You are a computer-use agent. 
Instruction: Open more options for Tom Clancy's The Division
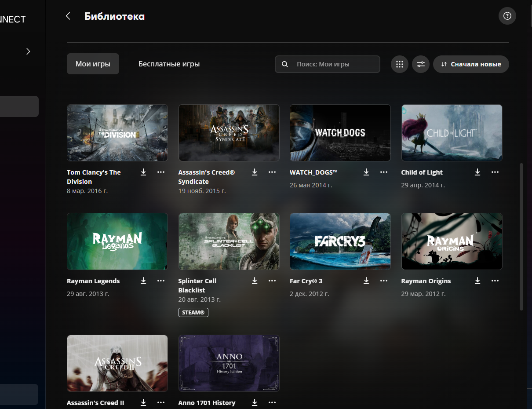click(161, 172)
